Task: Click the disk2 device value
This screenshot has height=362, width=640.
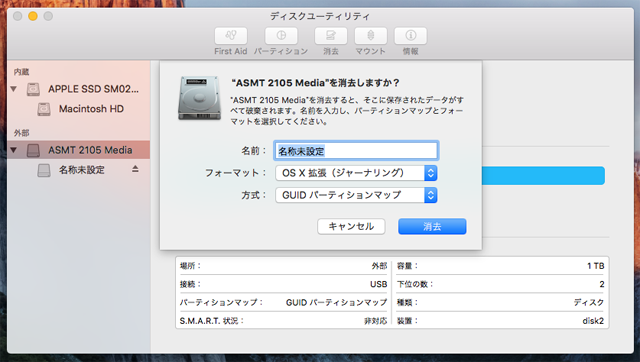Action: point(593,321)
